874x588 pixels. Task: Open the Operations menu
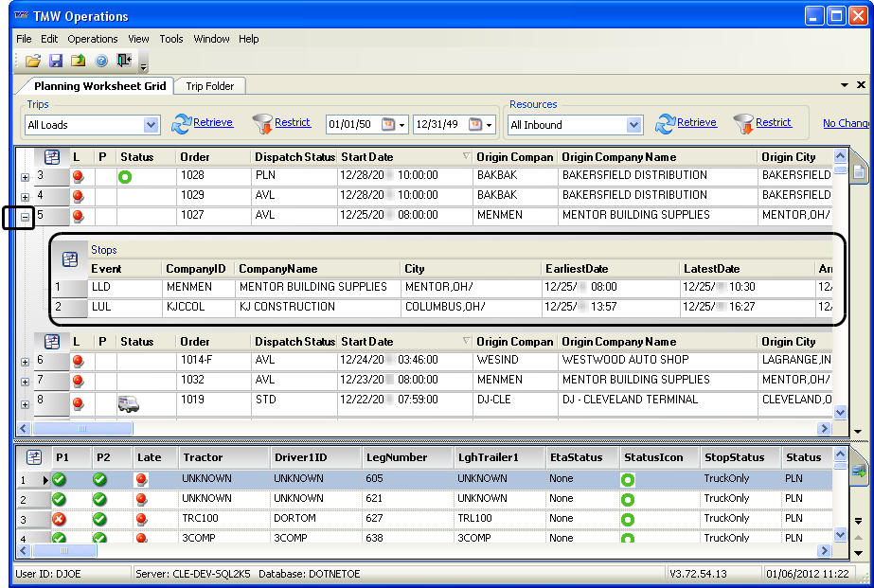click(x=93, y=39)
